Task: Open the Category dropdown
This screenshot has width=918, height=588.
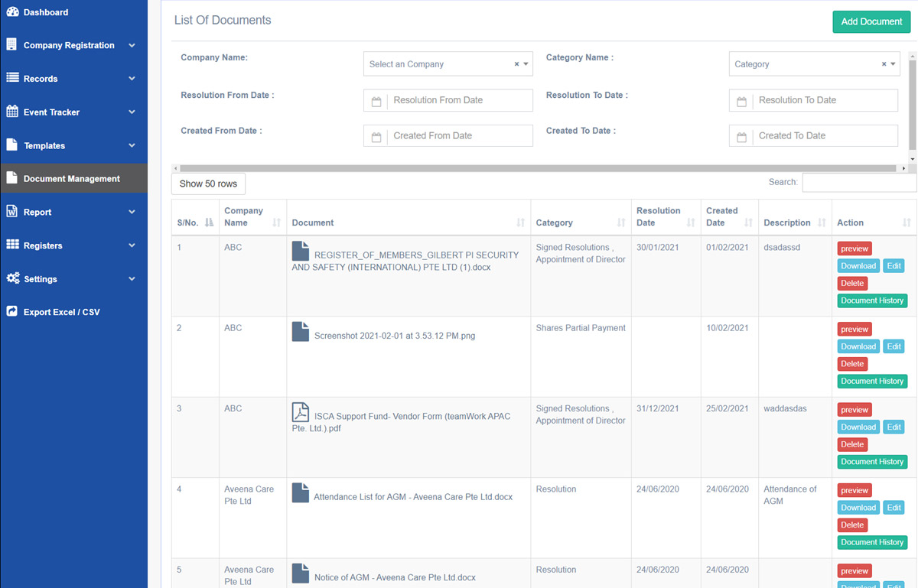Action: [814, 64]
